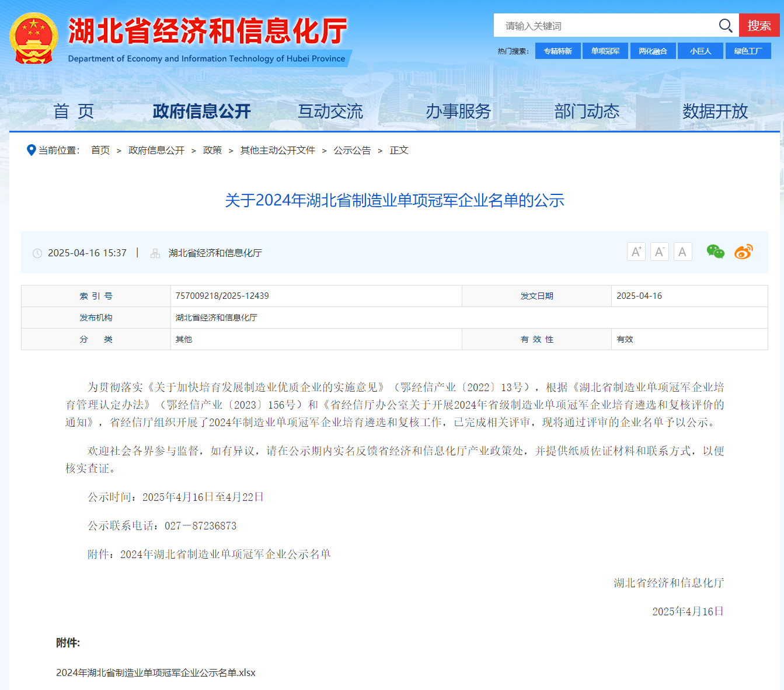784x690 pixels.
Task: Click the bold 附件: heading
Action: pos(68,643)
